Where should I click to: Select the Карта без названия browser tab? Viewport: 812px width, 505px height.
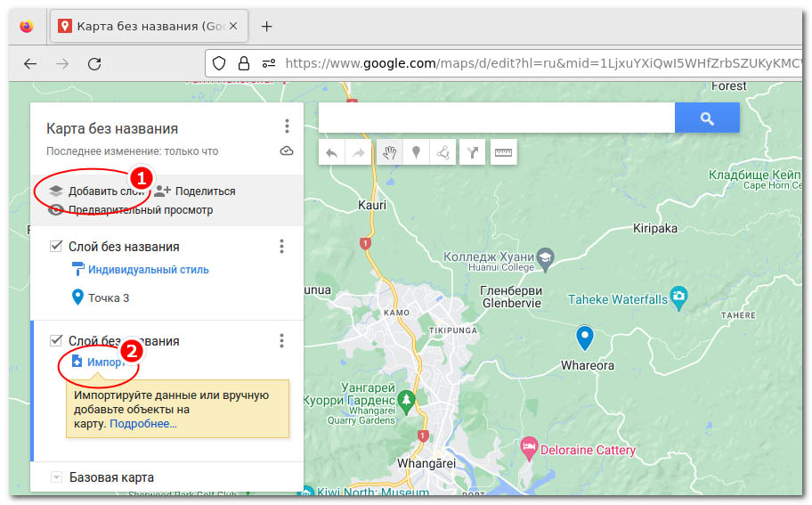point(150,26)
